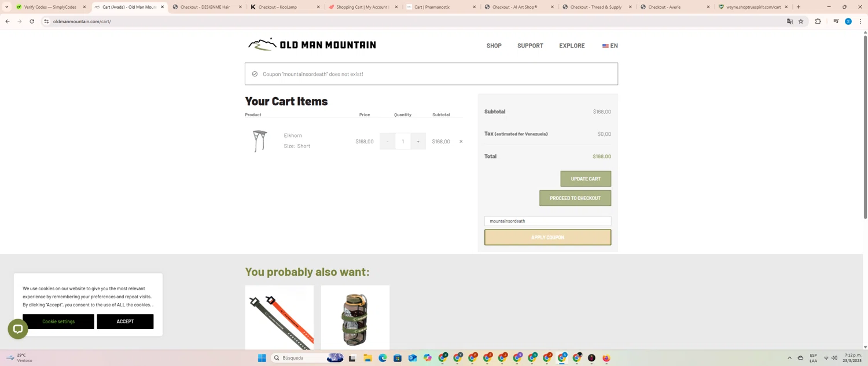Switch to Verify Codes — SimplyCodes tab
The image size is (868, 366).
(50, 7)
